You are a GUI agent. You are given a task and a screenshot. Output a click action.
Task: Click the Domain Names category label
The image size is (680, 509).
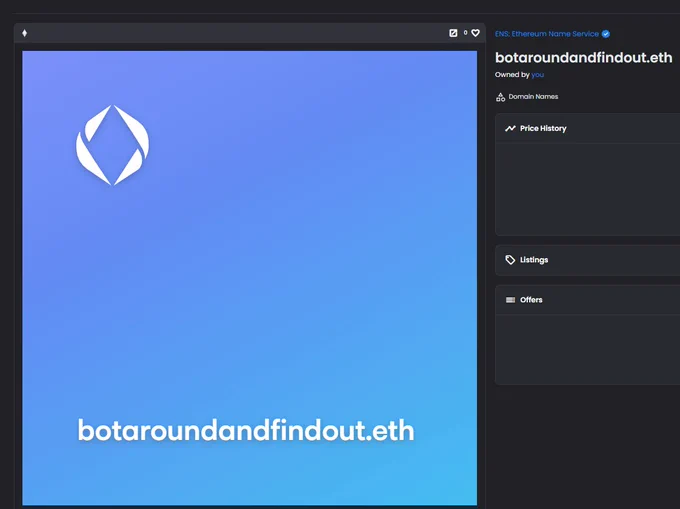click(533, 97)
